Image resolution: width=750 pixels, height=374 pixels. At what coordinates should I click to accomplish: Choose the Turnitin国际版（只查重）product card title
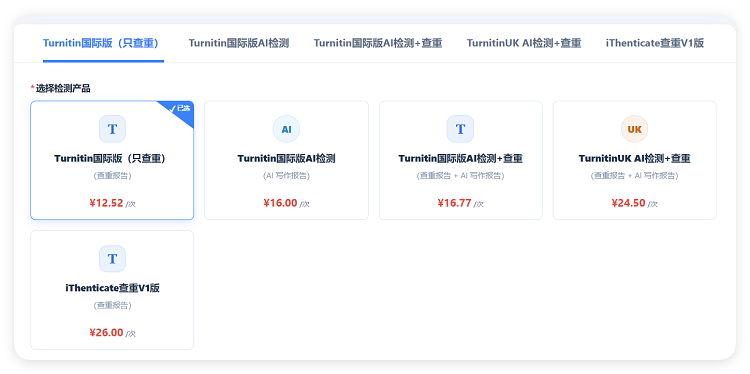(x=112, y=159)
